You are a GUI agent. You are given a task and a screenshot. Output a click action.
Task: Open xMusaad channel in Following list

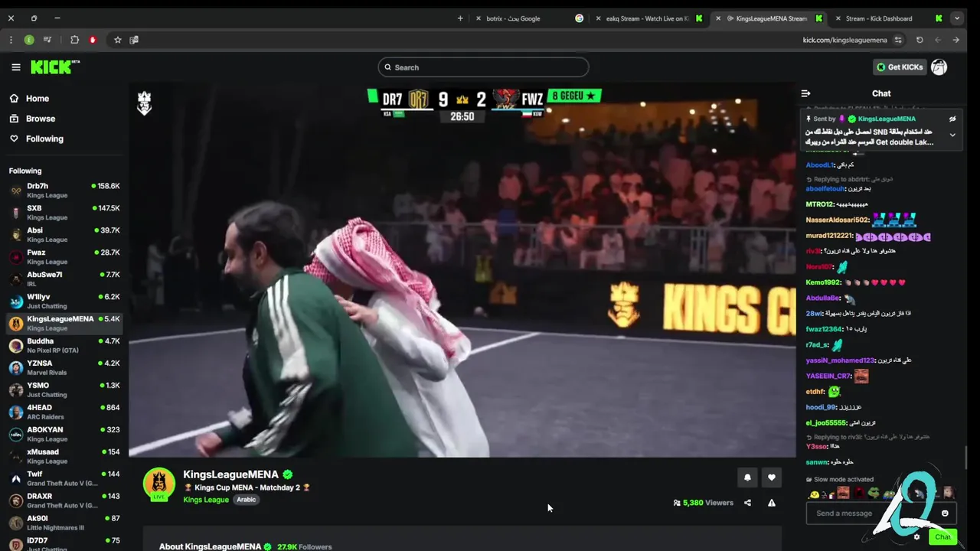pyautogui.click(x=64, y=457)
